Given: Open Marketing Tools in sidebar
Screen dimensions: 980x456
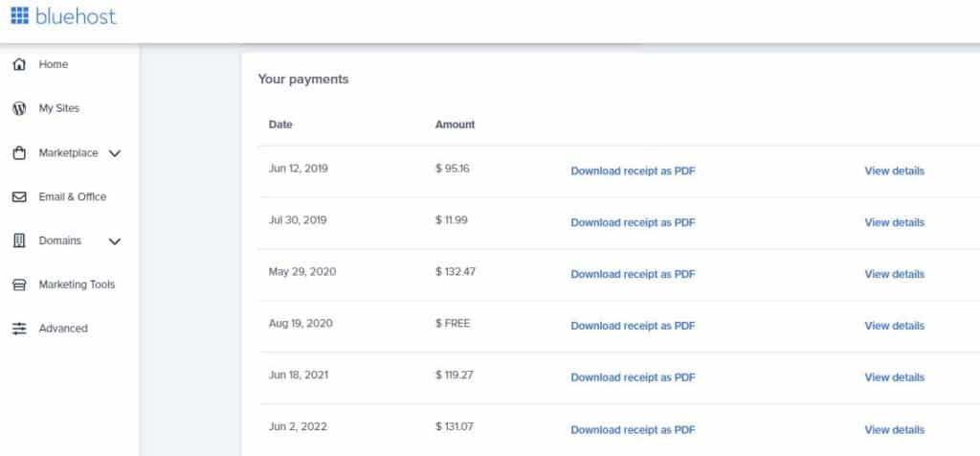Looking at the screenshot, I should click(x=76, y=285).
